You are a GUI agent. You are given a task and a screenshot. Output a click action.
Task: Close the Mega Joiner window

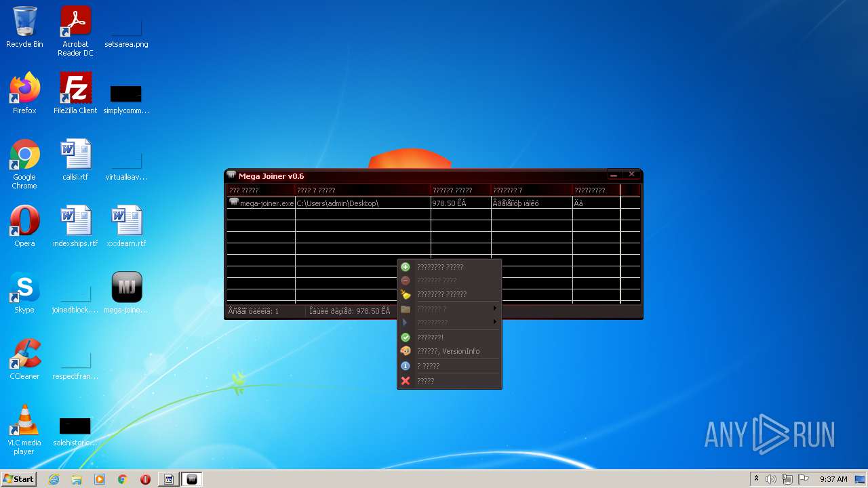pos(631,175)
